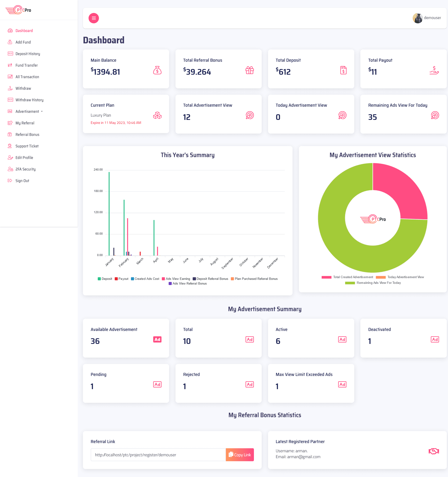Viewport: 448px width, 477px height.
Task: Open Add Fund from the sidebar
Action: click(23, 42)
